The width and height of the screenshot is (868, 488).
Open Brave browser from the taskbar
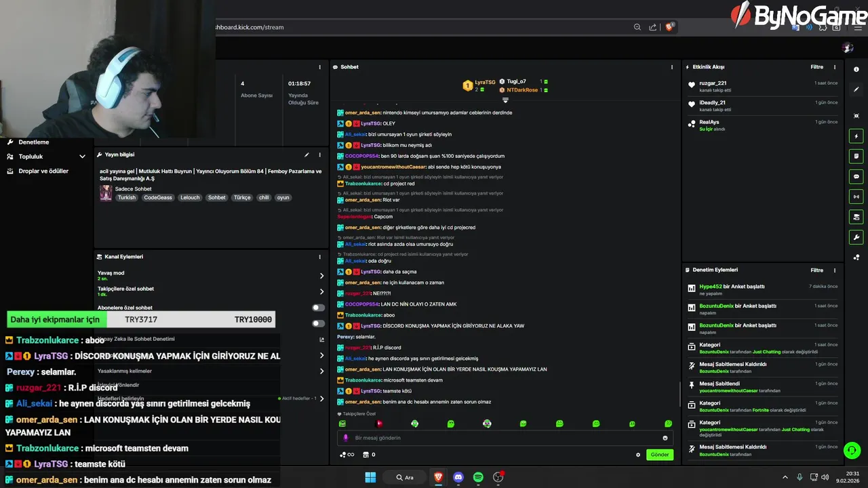click(x=438, y=477)
